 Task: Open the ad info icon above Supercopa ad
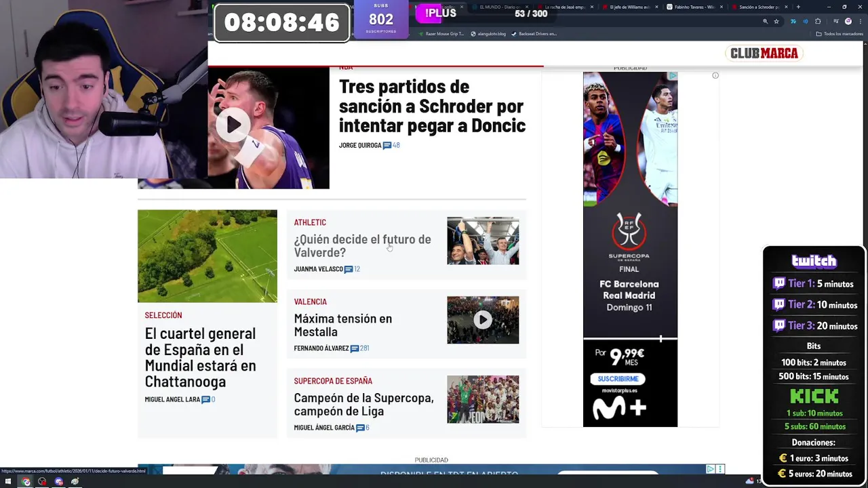click(715, 75)
